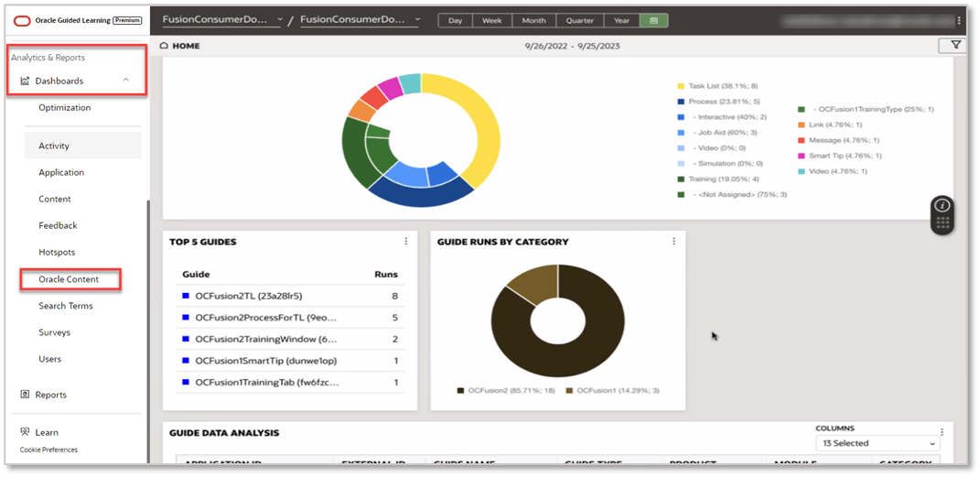Select guide row OCFusion1TrainingTab
Image resolution: width=980 pixels, height=477 pixels.
[289, 382]
